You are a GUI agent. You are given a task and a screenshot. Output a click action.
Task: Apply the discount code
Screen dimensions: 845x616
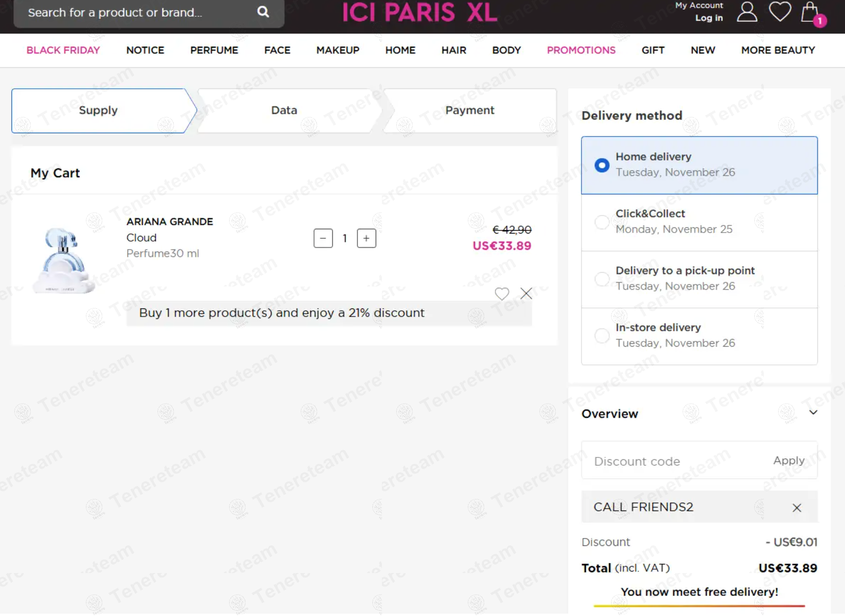click(789, 460)
